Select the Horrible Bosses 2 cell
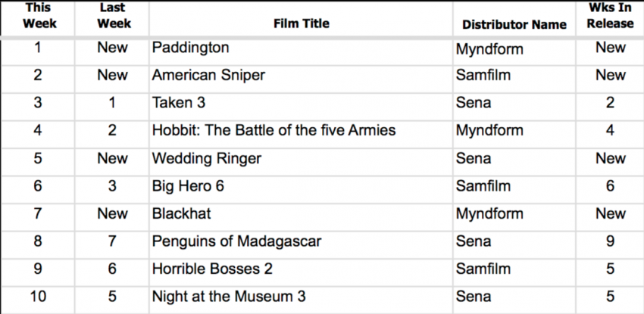The height and width of the screenshot is (314, 644). point(212,269)
